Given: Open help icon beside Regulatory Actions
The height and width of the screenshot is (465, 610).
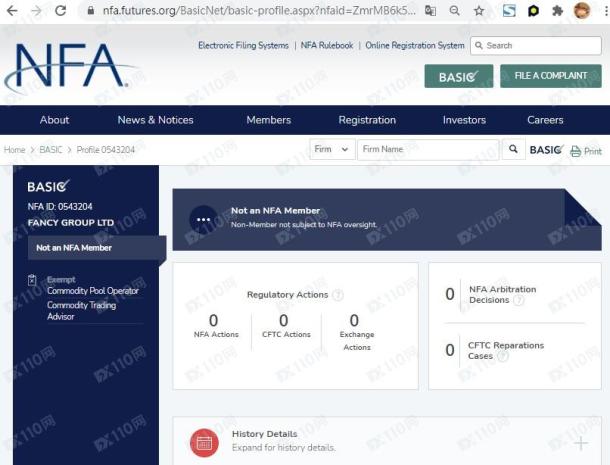Looking at the screenshot, I should click(338, 295).
